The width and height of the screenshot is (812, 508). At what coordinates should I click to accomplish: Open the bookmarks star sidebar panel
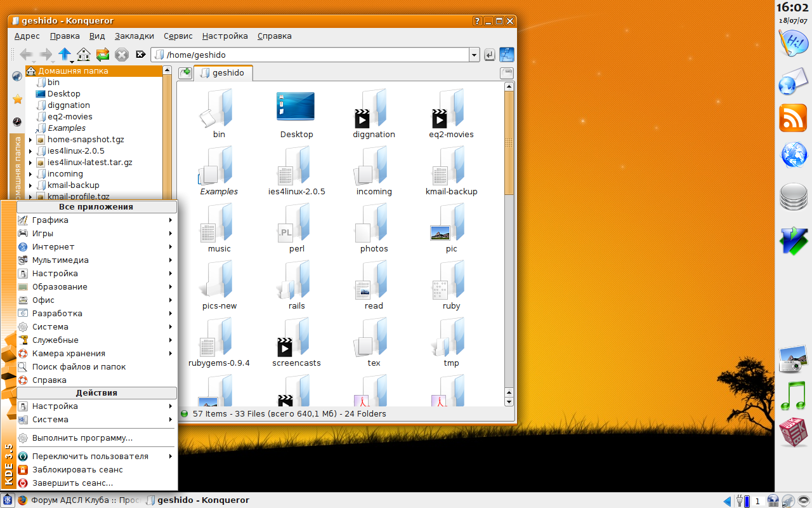tap(17, 99)
